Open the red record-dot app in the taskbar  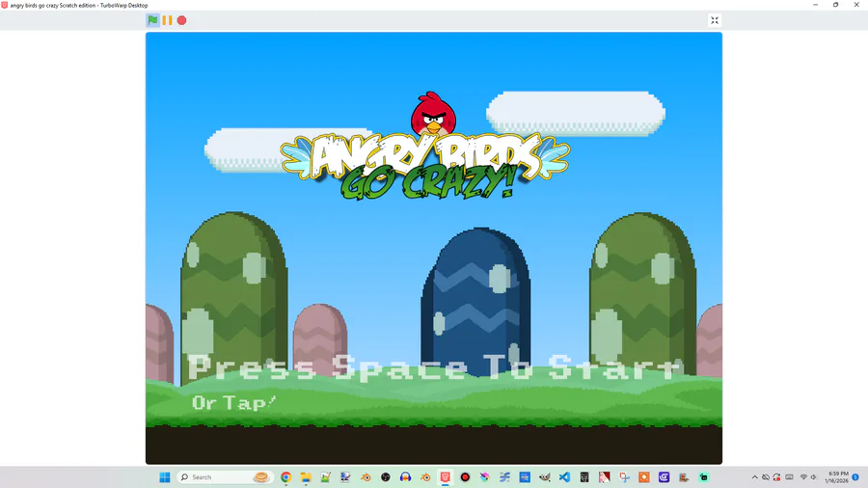click(465, 477)
